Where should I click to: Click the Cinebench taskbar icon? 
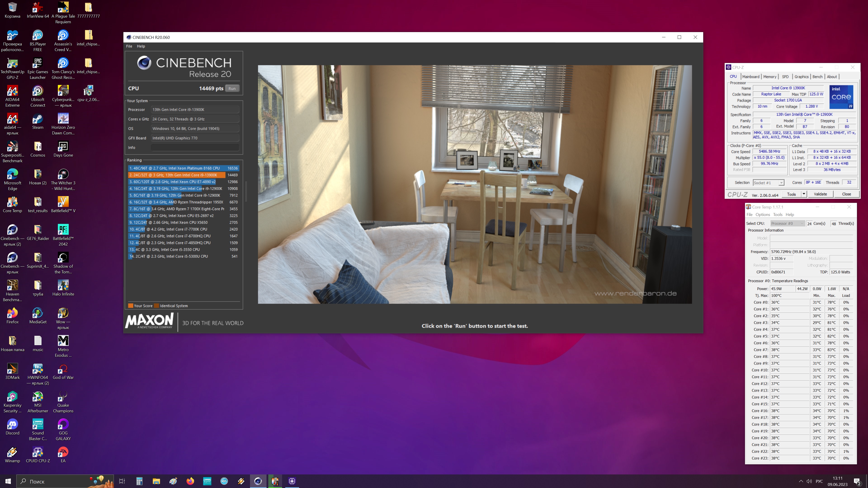pos(258,481)
